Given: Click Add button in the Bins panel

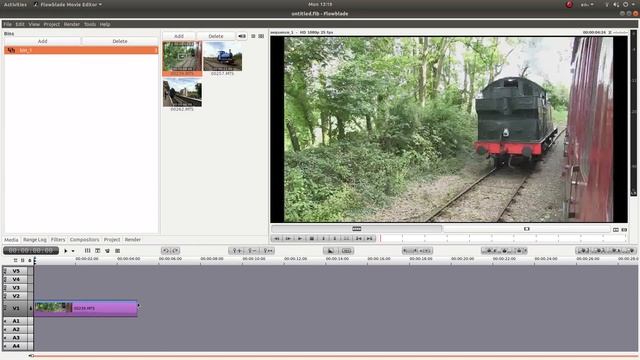Looking at the screenshot, I should click(x=42, y=41).
